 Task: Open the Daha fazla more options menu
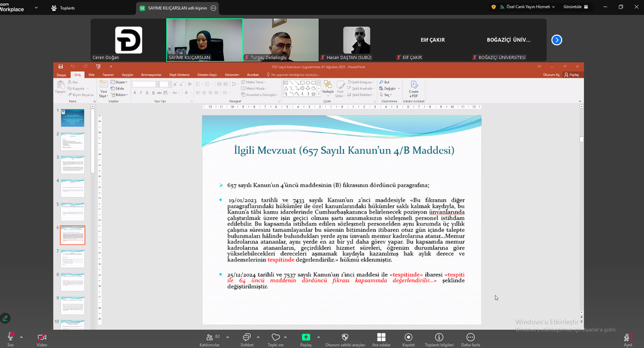[x=470, y=339]
